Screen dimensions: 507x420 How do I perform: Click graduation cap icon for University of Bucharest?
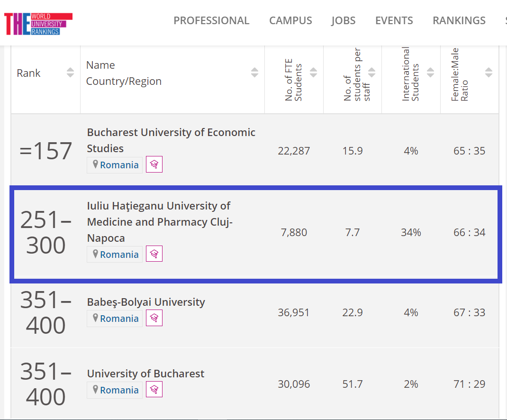coord(154,390)
